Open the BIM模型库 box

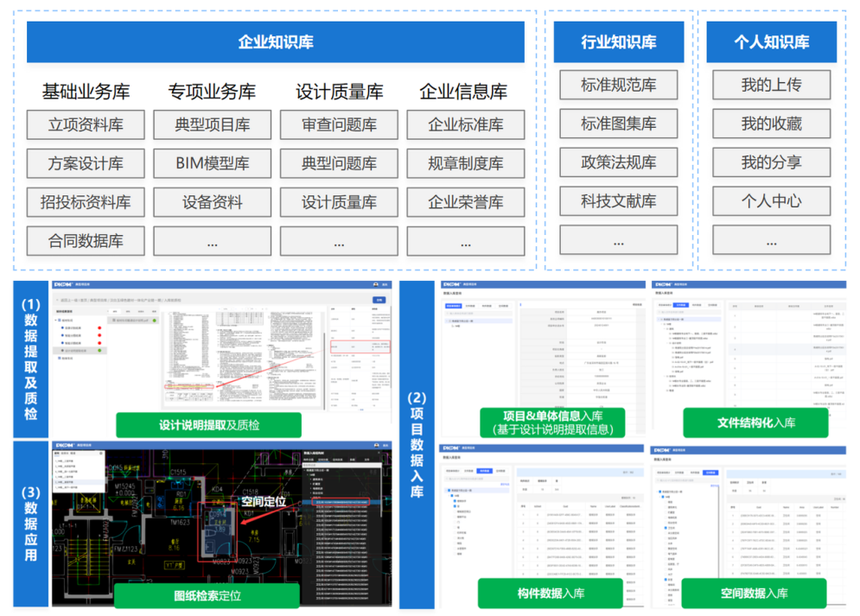click(x=213, y=163)
